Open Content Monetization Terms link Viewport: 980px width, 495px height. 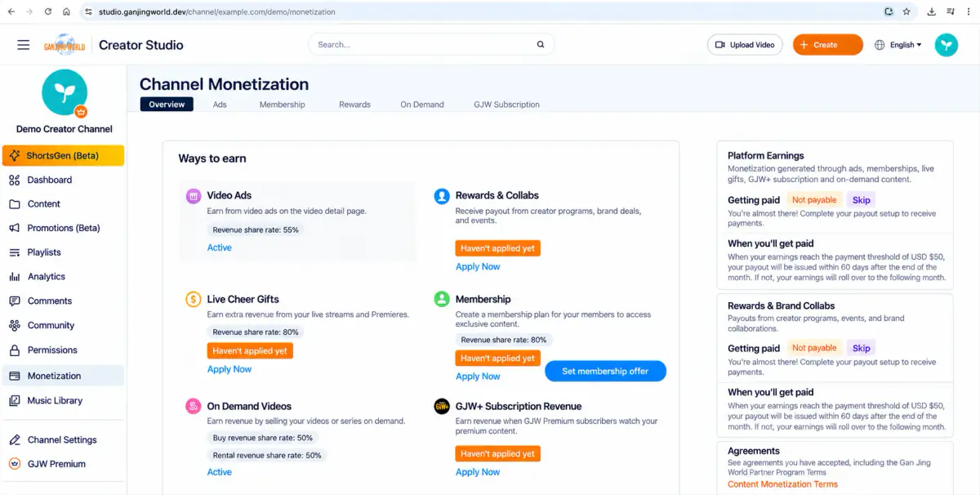pyautogui.click(x=782, y=484)
